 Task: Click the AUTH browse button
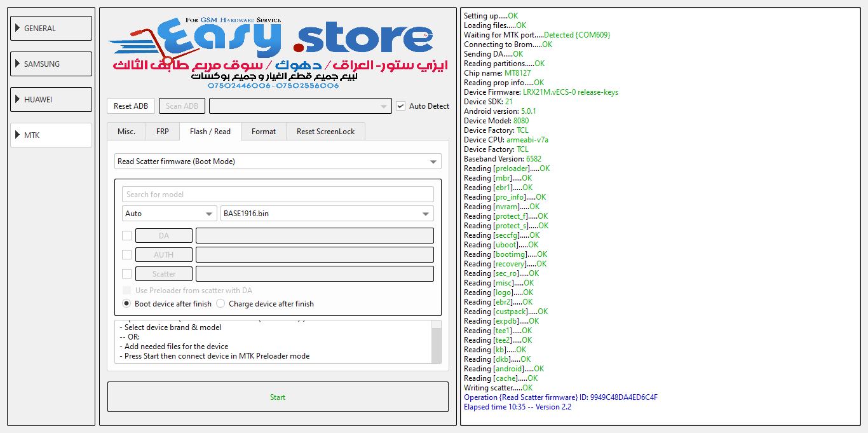(x=164, y=254)
